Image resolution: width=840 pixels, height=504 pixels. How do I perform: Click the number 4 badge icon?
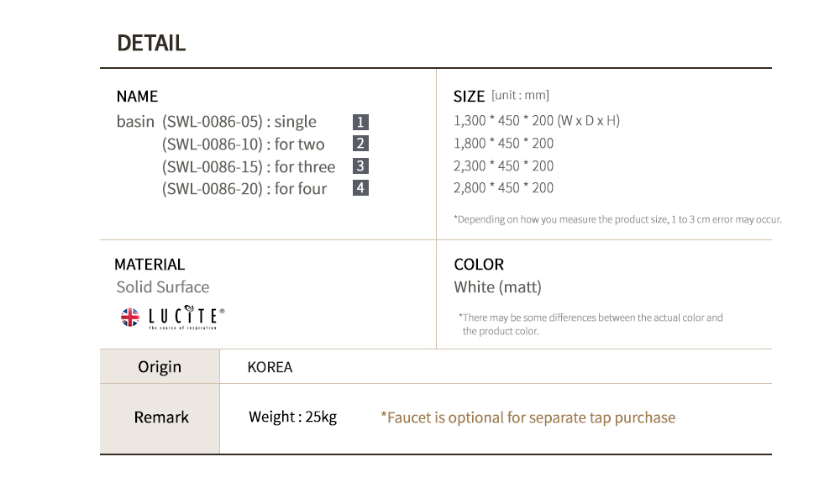360,188
